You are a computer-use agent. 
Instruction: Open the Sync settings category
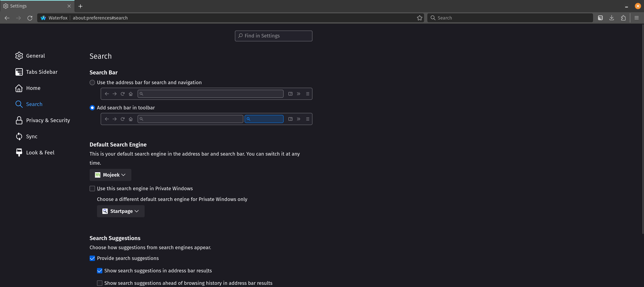[x=32, y=136]
